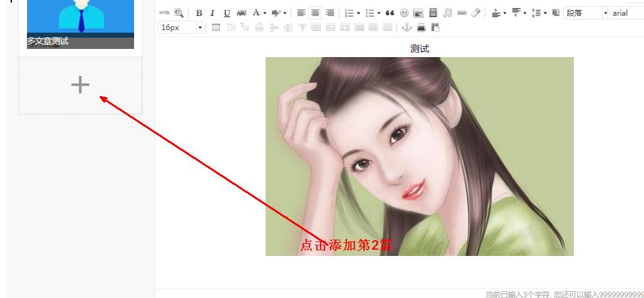The image size is (644, 298).
Task: Clear formatting with the eraser icon
Action: click(475, 13)
